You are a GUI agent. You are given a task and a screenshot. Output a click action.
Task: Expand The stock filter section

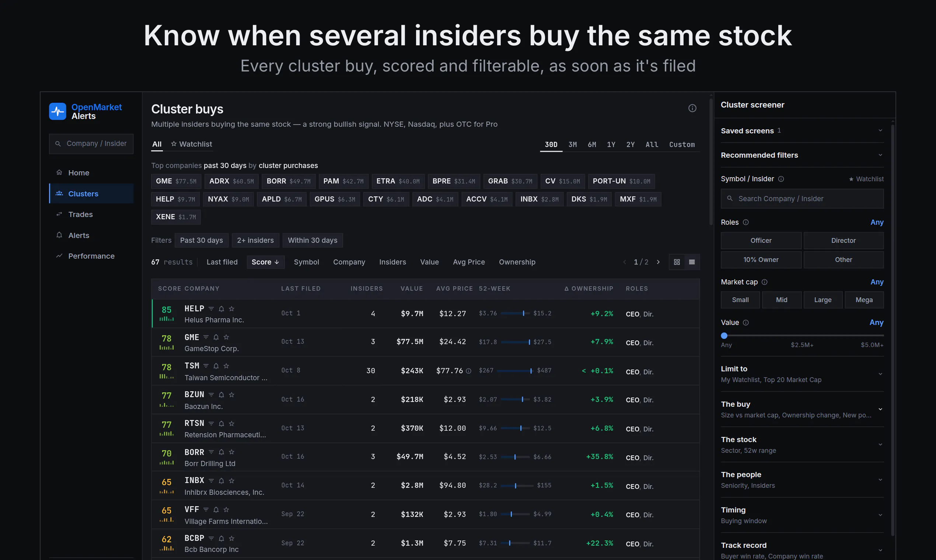coord(802,445)
